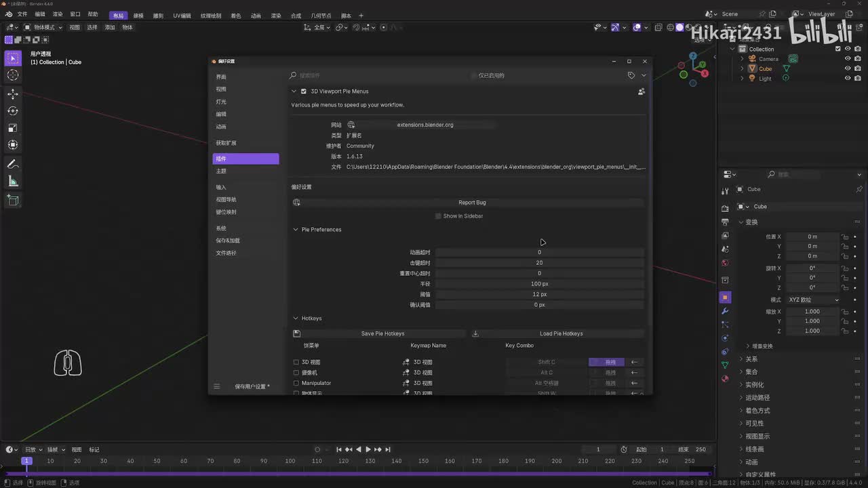The width and height of the screenshot is (868, 488).
Task: Click the Load Pie Hotkeys button
Action: 561,333
